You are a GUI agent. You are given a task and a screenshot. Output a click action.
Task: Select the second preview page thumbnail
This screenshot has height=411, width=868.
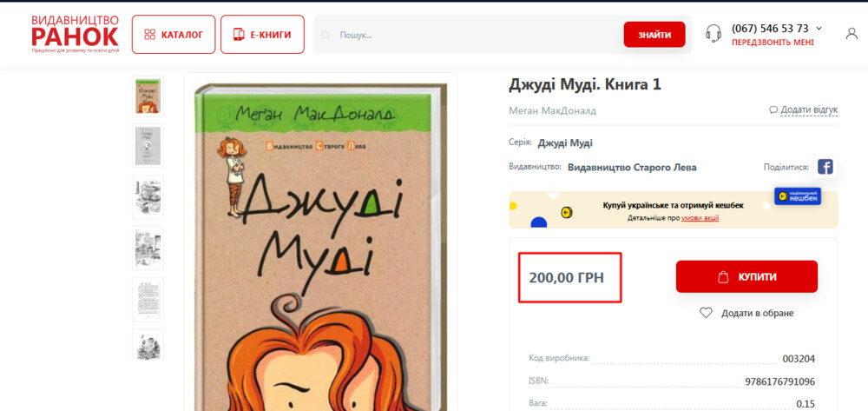pos(148,146)
